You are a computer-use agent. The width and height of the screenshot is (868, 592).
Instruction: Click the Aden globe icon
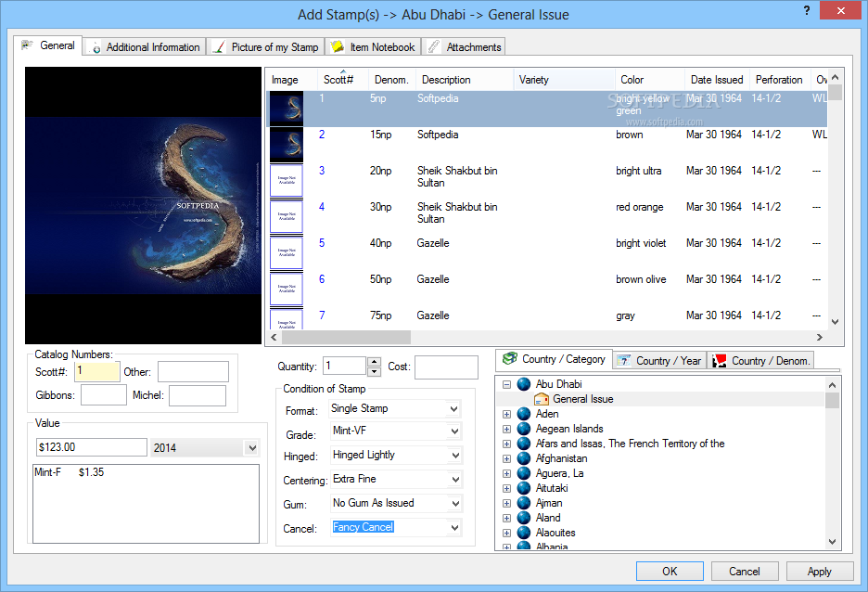click(x=524, y=414)
